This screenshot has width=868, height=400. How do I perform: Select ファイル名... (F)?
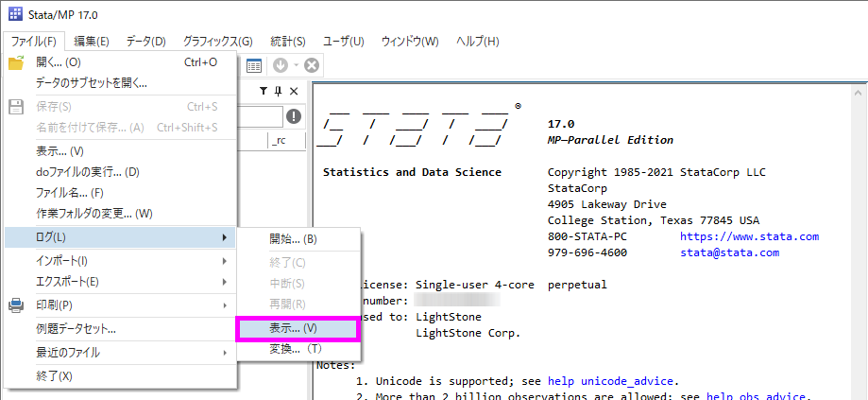120,193
